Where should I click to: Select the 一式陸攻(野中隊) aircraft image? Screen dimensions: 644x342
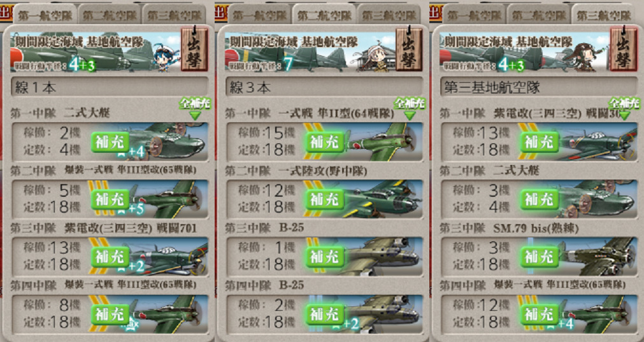[x=383, y=199]
